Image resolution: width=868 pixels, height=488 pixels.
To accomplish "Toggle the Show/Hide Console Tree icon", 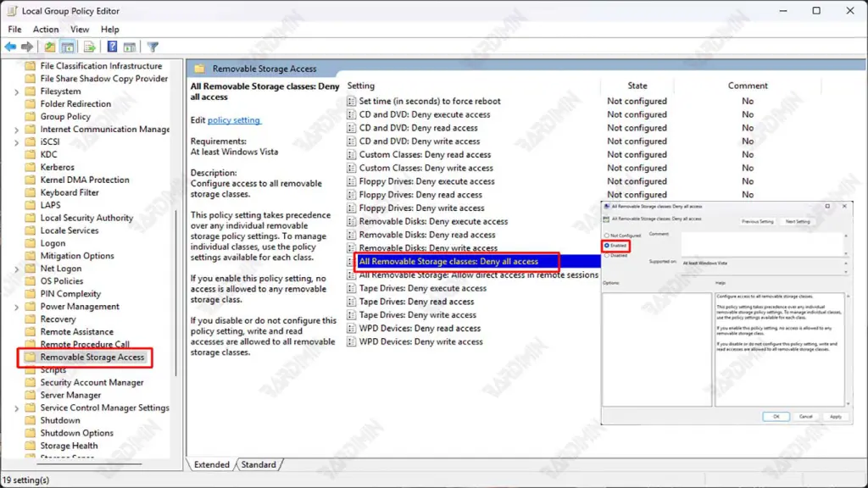I will 68,47.
